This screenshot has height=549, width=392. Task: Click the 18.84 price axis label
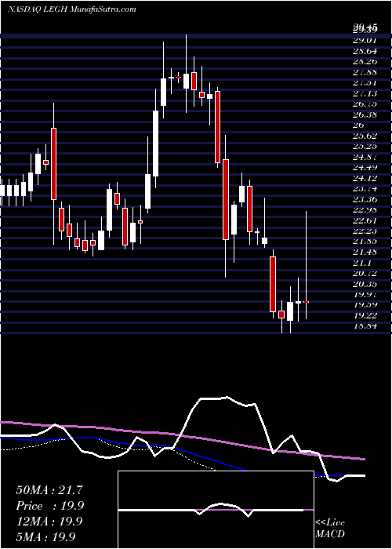(x=365, y=326)
